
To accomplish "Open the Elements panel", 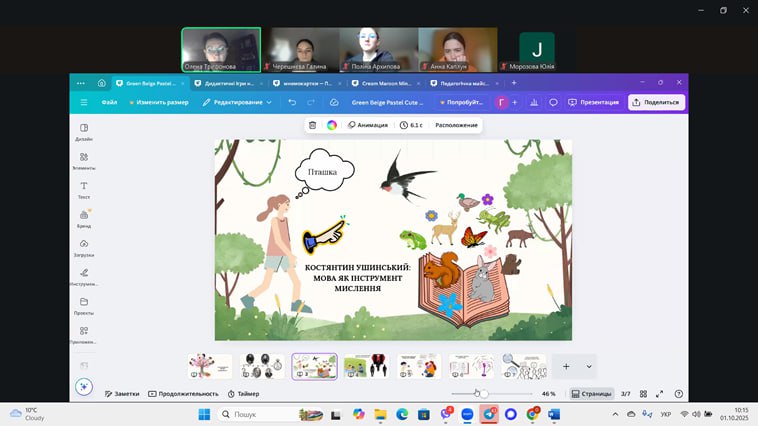I will tap(84, 161).
